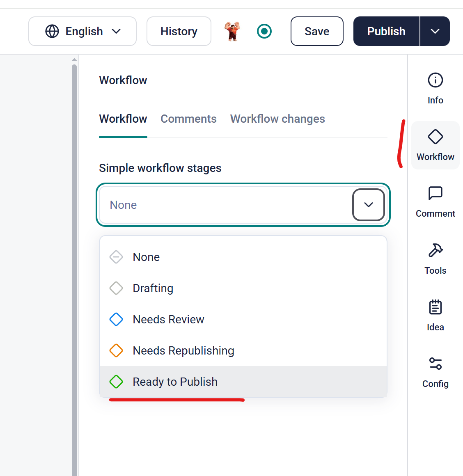The image size is (463, 476).
Task: Choose the Ready to Publish stage
Action: pos(175,382)
